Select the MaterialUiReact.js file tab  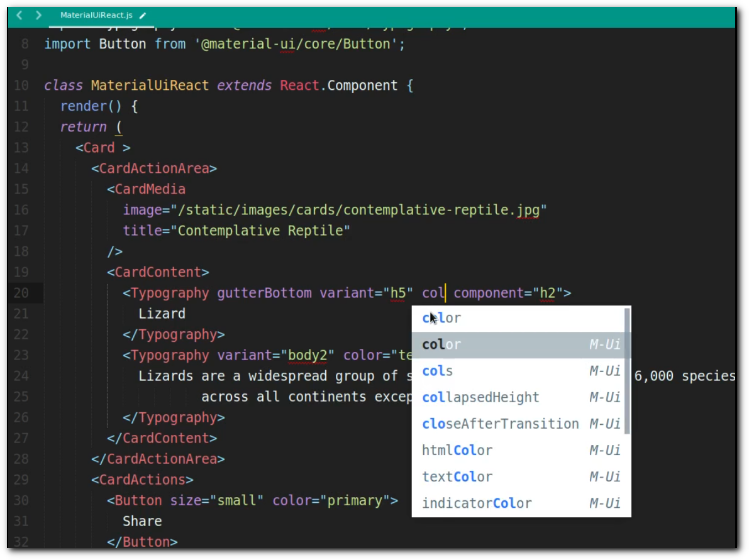point(96,15)
